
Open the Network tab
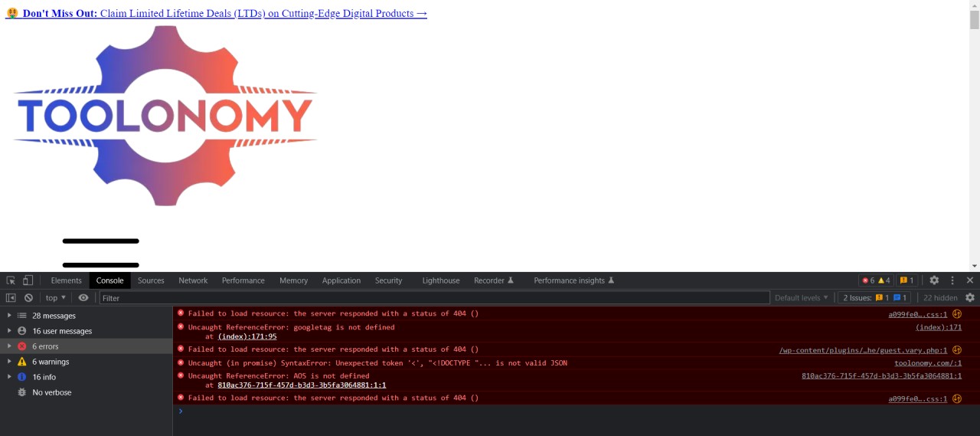193,280
